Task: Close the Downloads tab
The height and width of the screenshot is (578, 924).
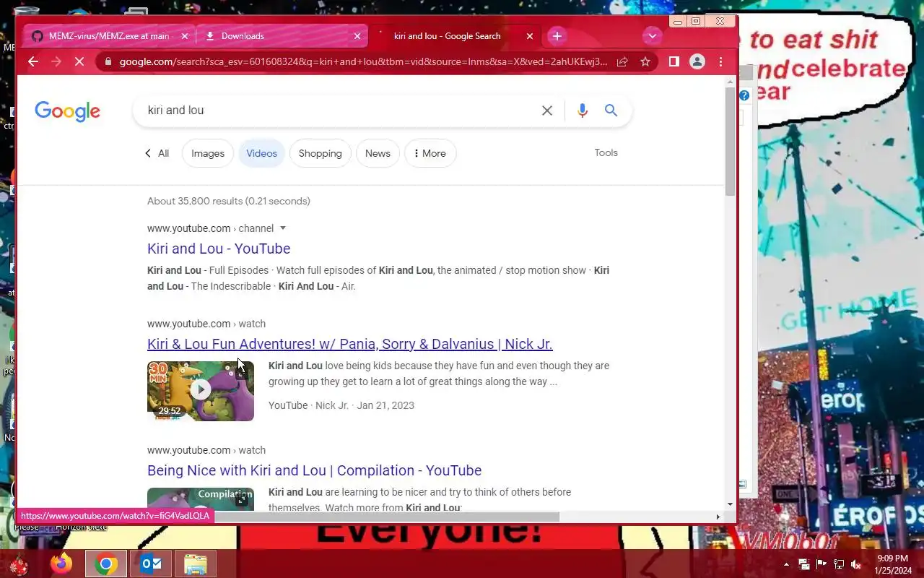Action: (x=357, y=36)
